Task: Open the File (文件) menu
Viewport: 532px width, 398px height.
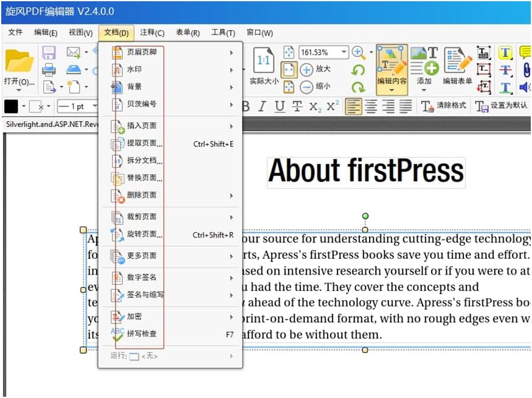Action: (16, 33)
